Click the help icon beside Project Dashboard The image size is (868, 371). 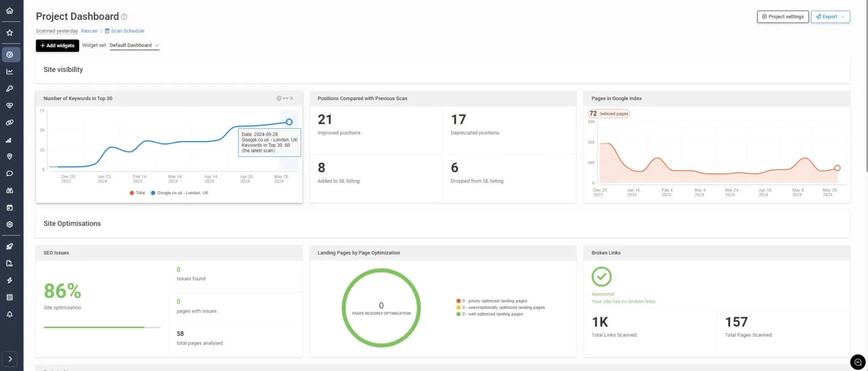click(x=124, y=17)
